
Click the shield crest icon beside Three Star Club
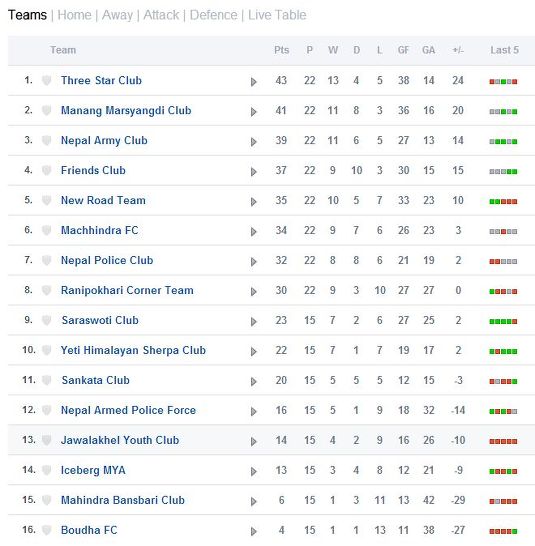(46, 80)
